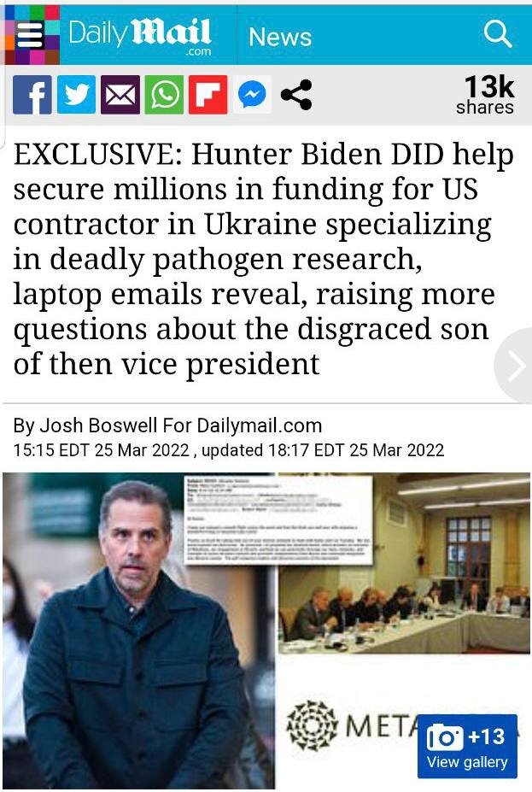Share article on Flipboard
532x792 pixels.
click(208, 95)
